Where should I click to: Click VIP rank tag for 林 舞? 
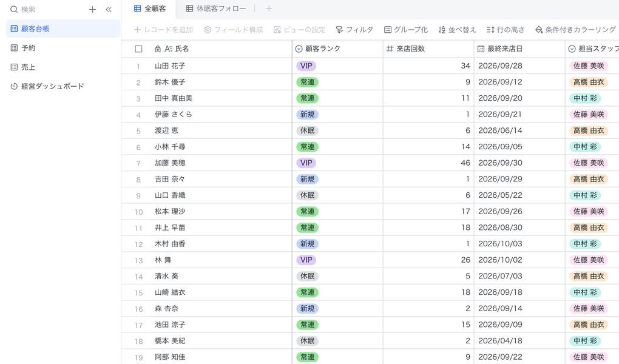306,260
